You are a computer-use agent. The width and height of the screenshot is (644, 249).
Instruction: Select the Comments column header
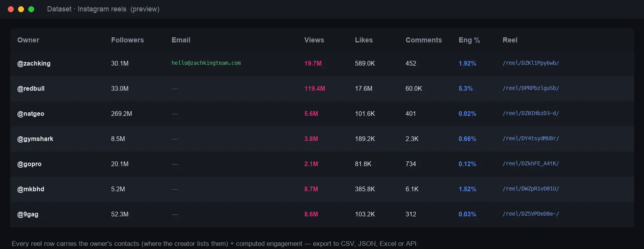424,40
